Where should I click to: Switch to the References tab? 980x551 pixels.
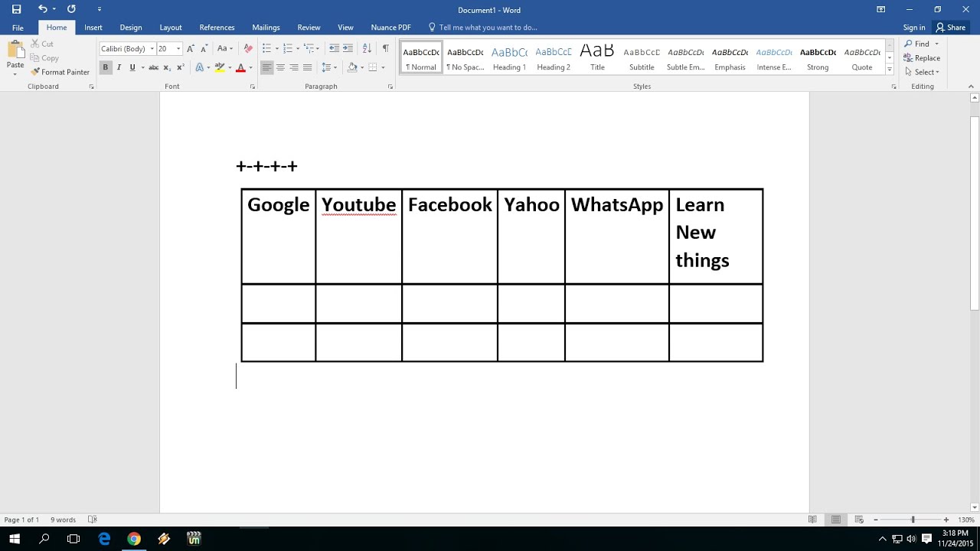point(217,28)
